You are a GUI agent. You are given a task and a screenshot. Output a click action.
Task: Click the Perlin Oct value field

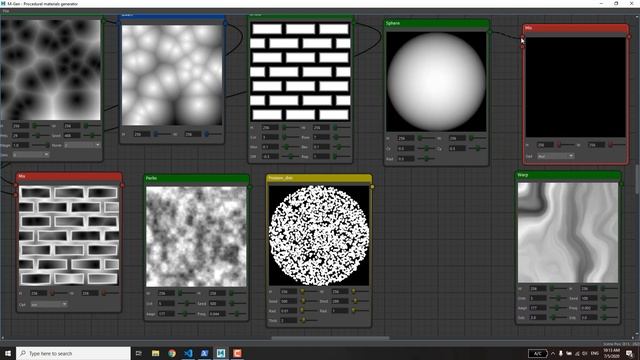[166, 303]
